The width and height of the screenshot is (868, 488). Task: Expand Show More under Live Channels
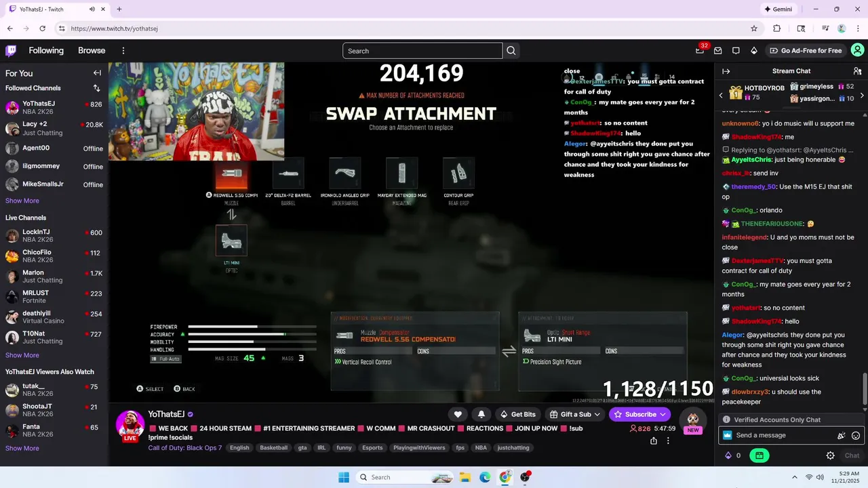pyautogui.click(x=22, y=355)
